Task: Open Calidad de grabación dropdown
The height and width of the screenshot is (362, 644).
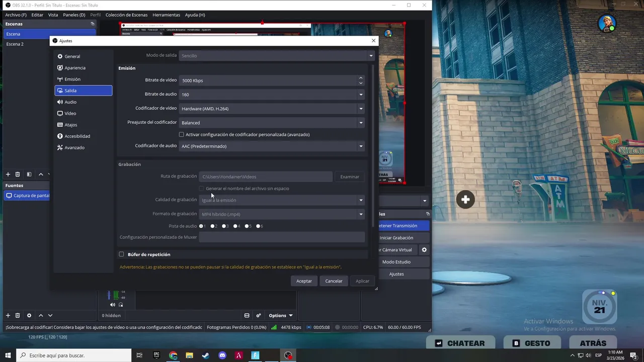Action: coord(282,200)
